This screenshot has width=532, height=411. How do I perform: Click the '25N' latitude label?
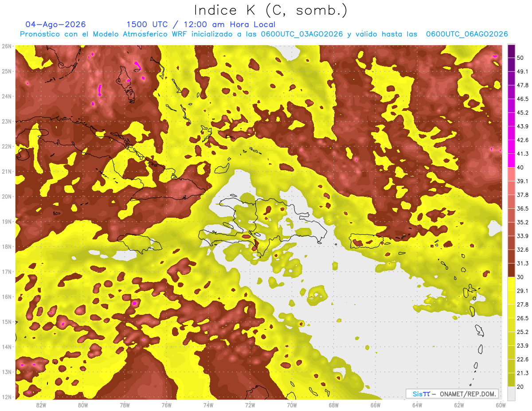(x=6, y=71)
